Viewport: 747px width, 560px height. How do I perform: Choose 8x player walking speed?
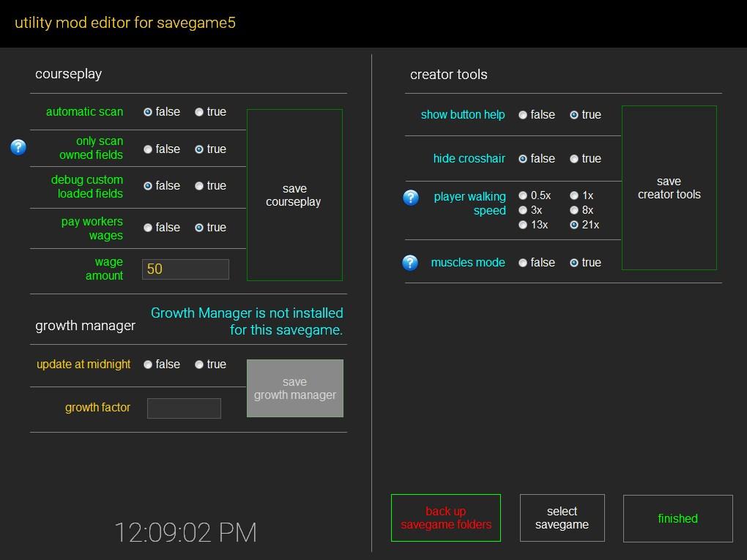(574, 210)
